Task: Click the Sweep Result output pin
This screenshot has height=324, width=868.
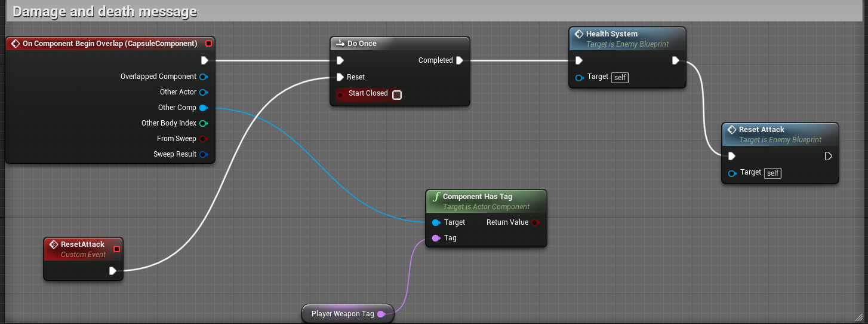Action: (x=203, y=154)
